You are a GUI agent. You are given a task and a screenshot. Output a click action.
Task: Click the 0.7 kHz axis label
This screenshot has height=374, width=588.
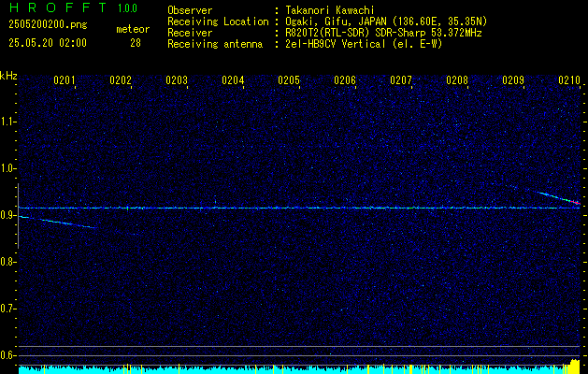pyautogui.click(x=7, y=309)
